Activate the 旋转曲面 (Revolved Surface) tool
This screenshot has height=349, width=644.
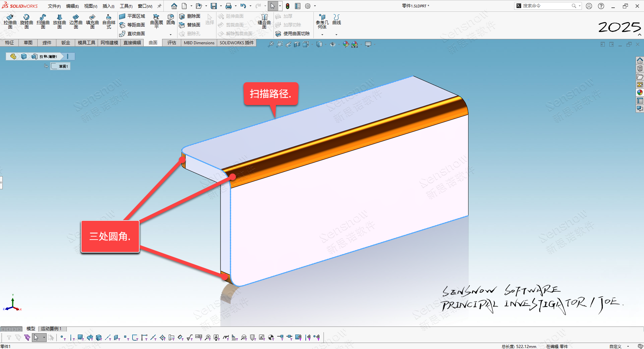(x=27, y=21)
